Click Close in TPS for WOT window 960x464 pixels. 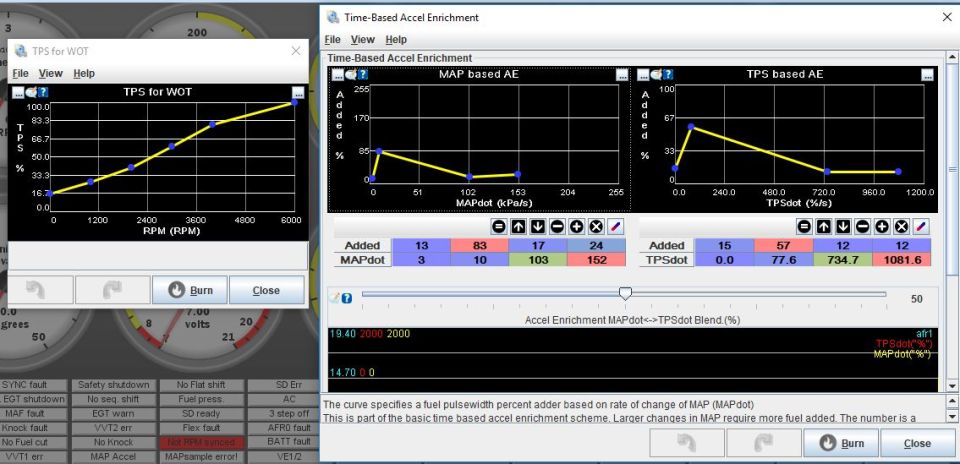266,290
